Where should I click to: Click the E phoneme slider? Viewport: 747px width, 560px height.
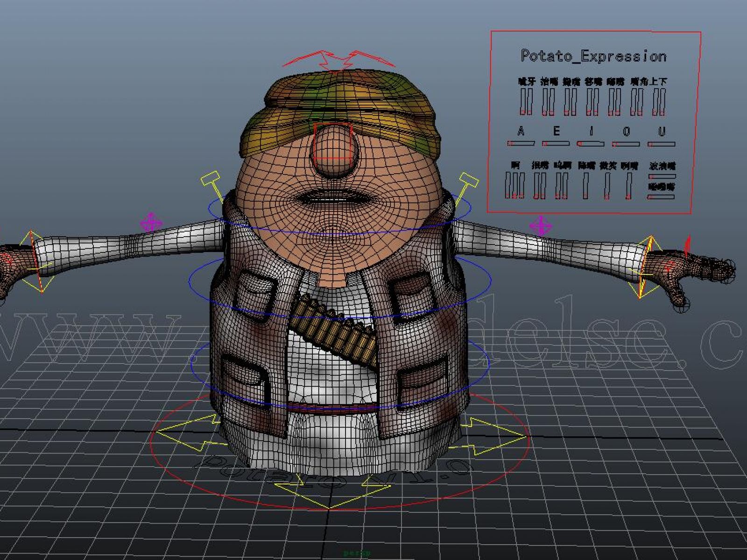556,144
